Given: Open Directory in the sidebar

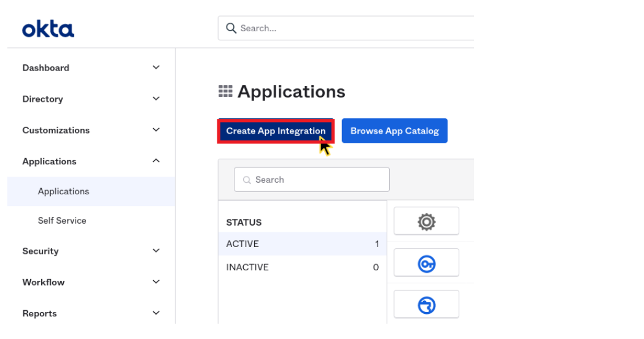Looking at the screenshot, I should pyautogui.click(x=43, y=99).
